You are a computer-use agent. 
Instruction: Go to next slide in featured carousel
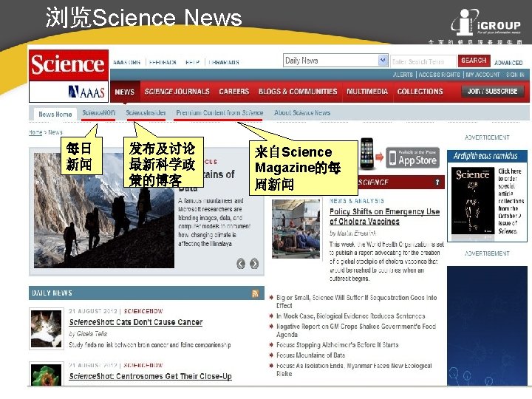pyautogui.click(x=254, y=263)
